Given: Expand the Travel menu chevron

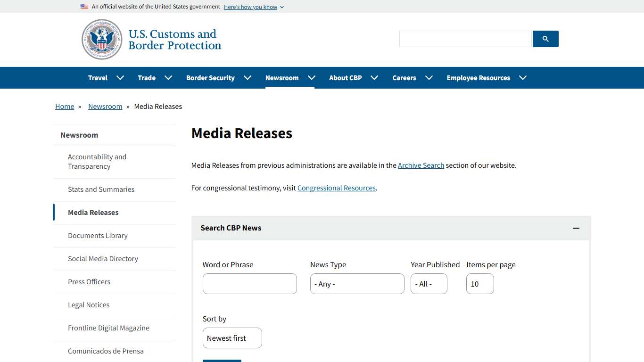Looking at the screenshot, I should 120,77.
